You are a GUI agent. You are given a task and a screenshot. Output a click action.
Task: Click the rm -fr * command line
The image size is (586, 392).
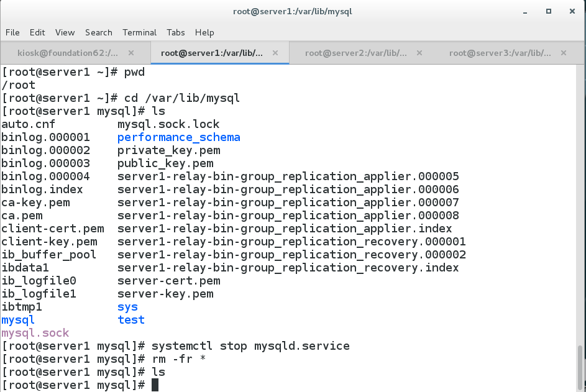178,359
